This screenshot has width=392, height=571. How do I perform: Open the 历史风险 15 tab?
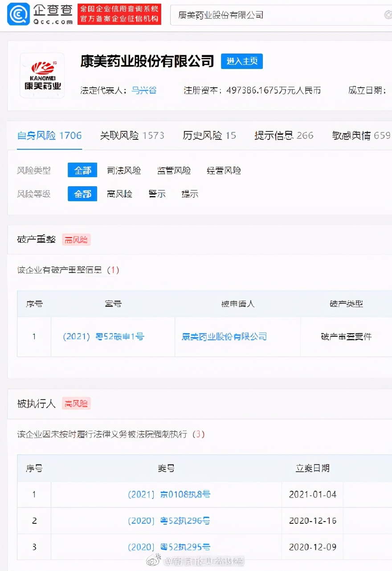(x=209, y=135)
